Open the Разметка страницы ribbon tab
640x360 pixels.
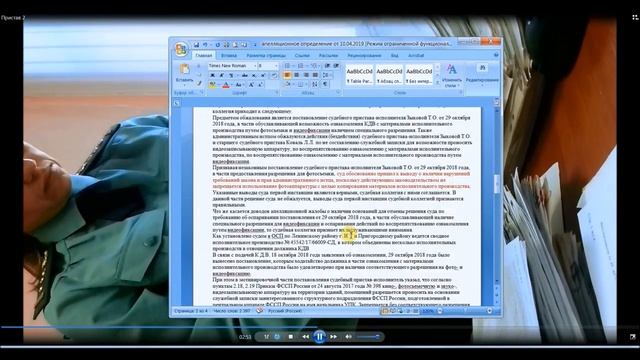click(266, 56)
